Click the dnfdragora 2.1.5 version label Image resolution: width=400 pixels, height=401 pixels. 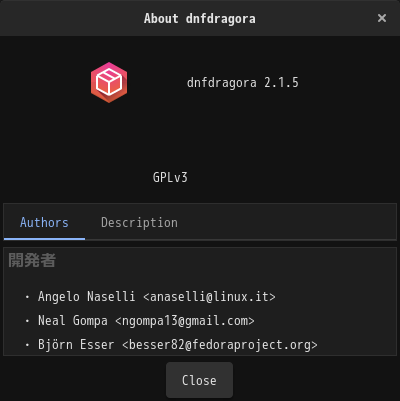(243, 83)
